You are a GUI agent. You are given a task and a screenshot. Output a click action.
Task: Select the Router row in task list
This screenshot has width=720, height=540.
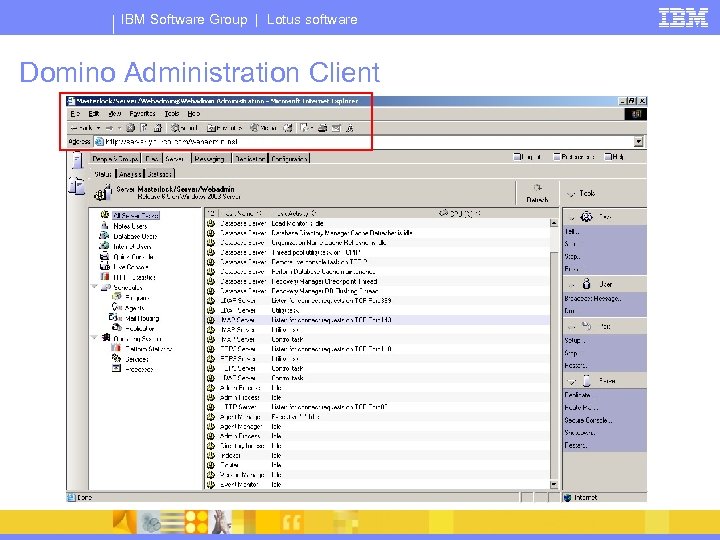[x=377, y=465]
